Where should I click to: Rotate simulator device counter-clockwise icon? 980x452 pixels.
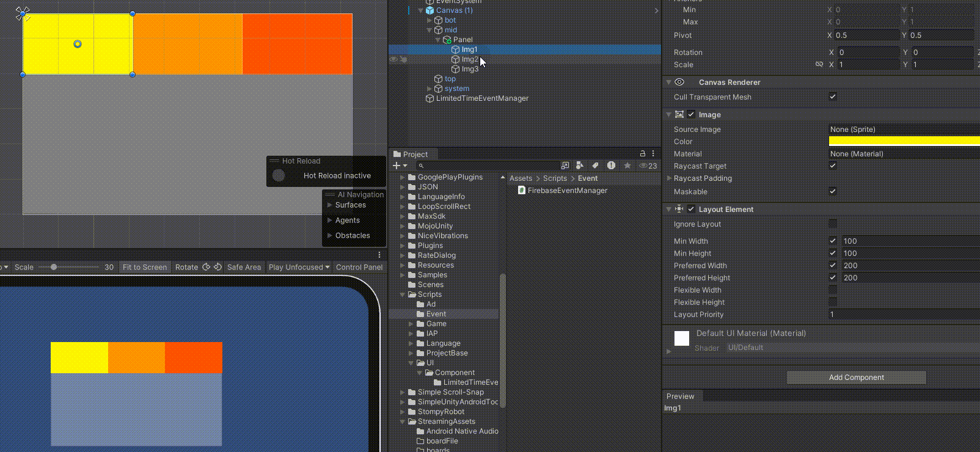218,267
